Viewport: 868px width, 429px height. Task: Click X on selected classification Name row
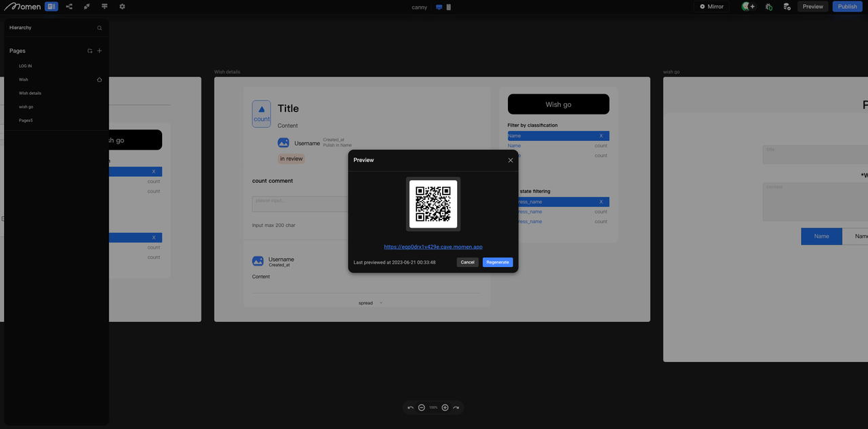tap(601, 136)
